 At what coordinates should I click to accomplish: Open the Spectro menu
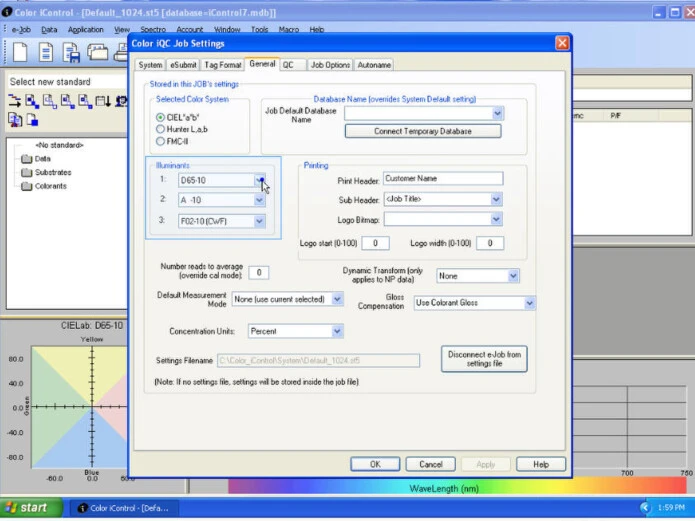tap(152, 30)
